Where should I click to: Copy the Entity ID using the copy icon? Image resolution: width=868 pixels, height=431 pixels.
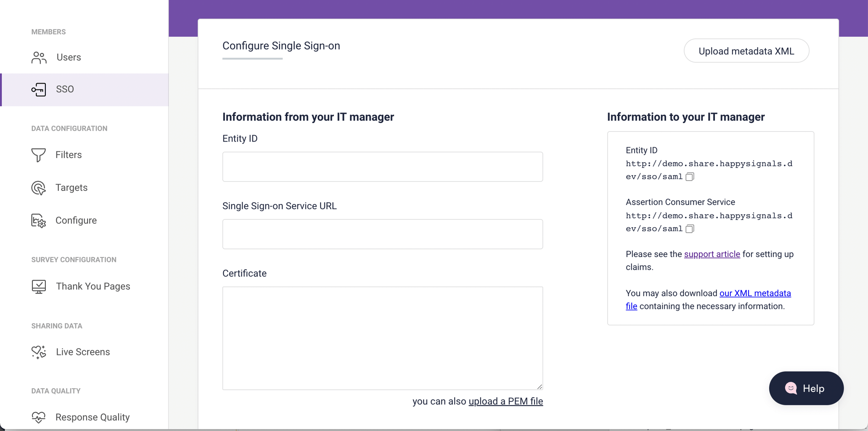click(x=690, y=176)
